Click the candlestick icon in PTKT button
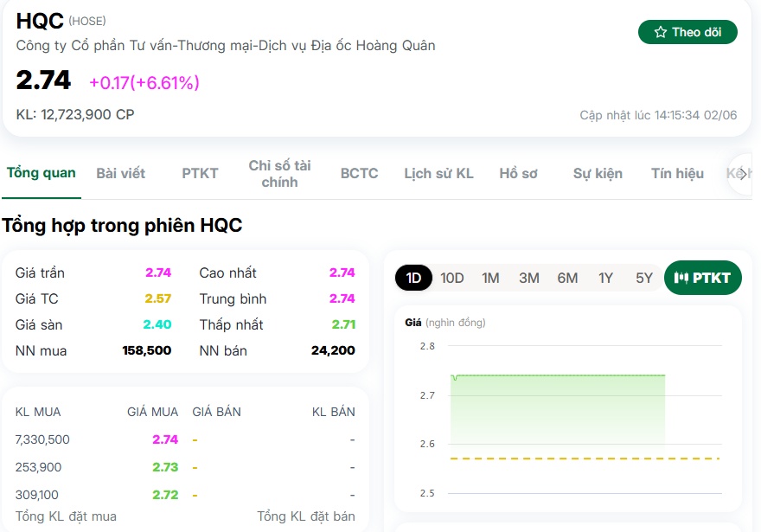Viewport: 761px width, 532px height. [681, 278]
